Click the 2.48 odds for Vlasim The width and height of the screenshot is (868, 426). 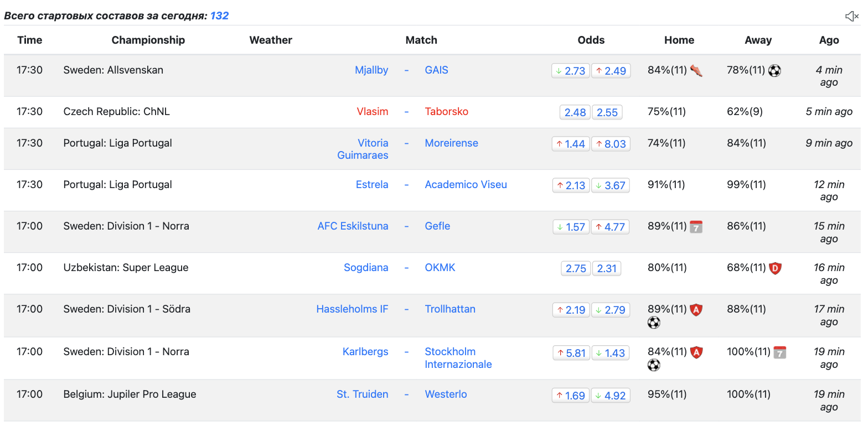pos(575,112)
